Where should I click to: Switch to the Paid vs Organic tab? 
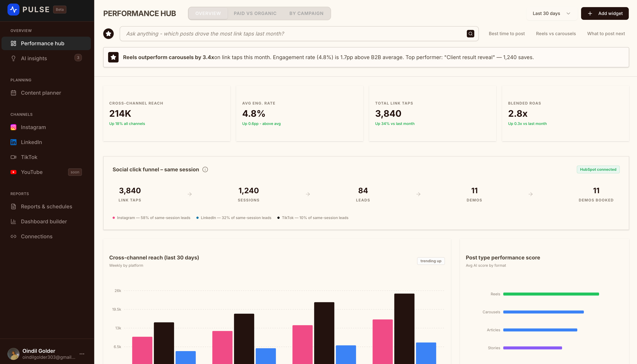(x=255, y=13)
